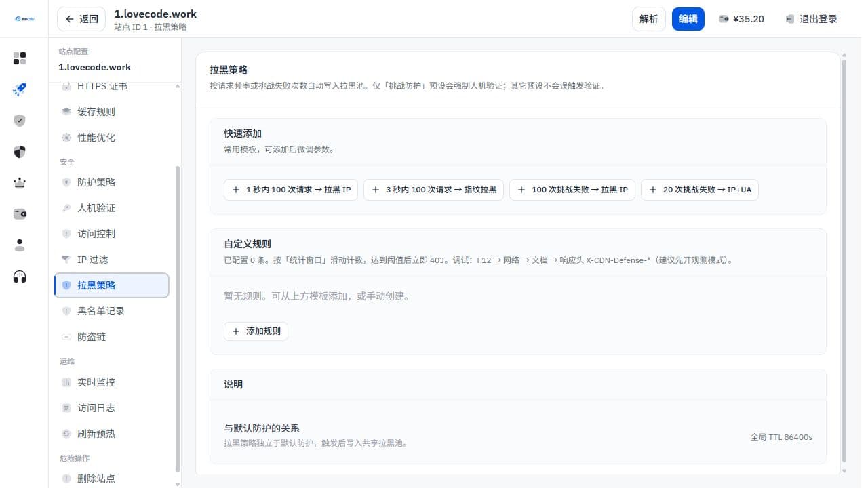The image size is (868, 488).
Task: Add template 1 秒内 100 次请求 → 拉黑 IP
Action: 291,190
